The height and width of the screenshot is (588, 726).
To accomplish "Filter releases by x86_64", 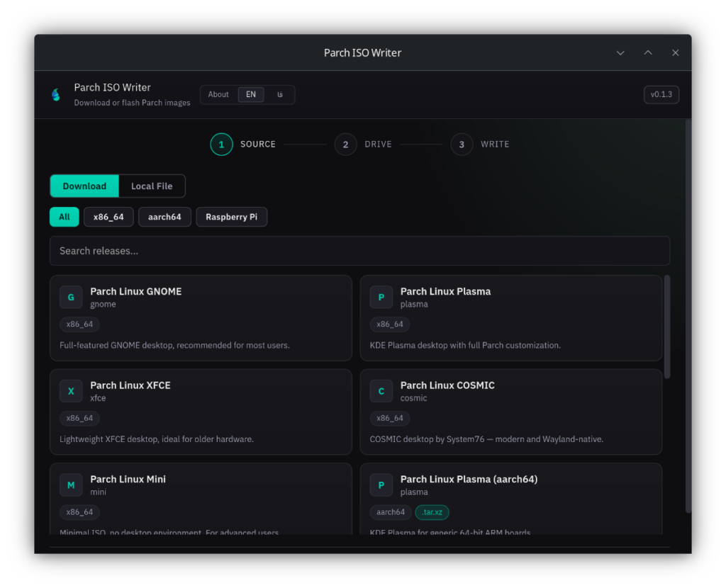I will pyautogui.click(x=108, y=217).
